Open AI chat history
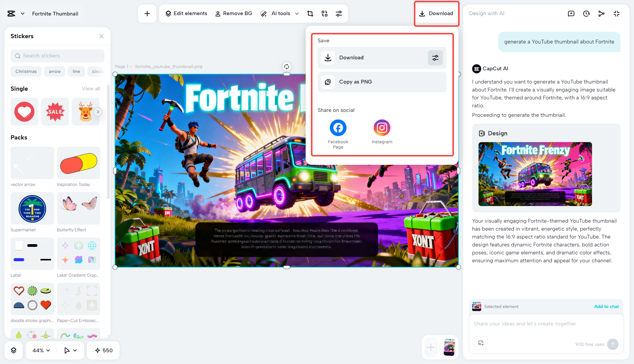This screenshot has width=634, height=364. [586, 13]
